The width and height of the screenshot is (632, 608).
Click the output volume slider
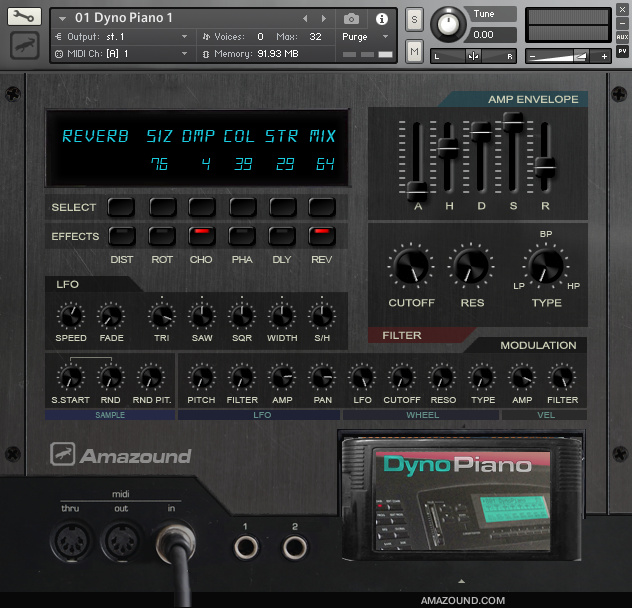568,56
